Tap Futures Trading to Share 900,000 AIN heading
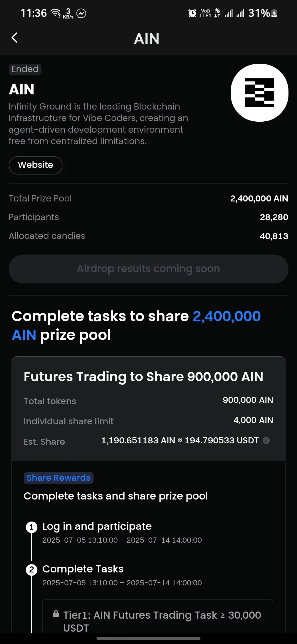297x644 pixels. [x=143, y=377]
